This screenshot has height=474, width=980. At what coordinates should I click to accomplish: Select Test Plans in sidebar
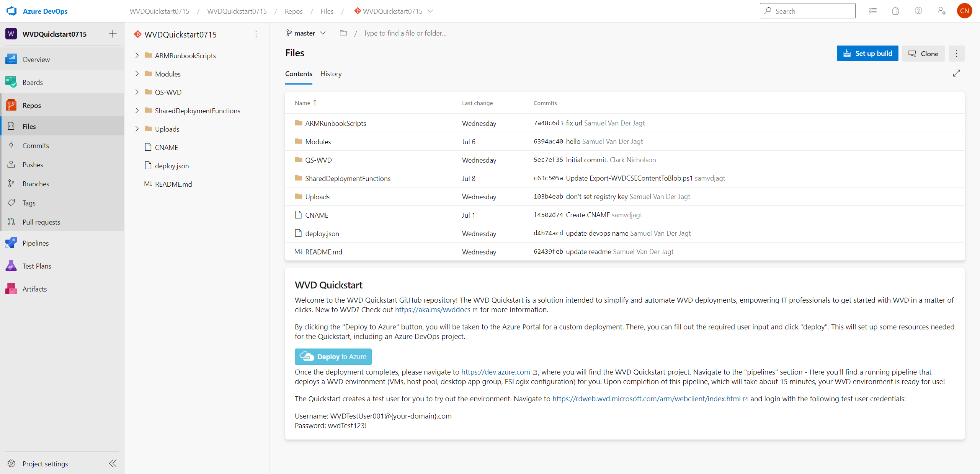pyautogui.click(x=62, y=266)
